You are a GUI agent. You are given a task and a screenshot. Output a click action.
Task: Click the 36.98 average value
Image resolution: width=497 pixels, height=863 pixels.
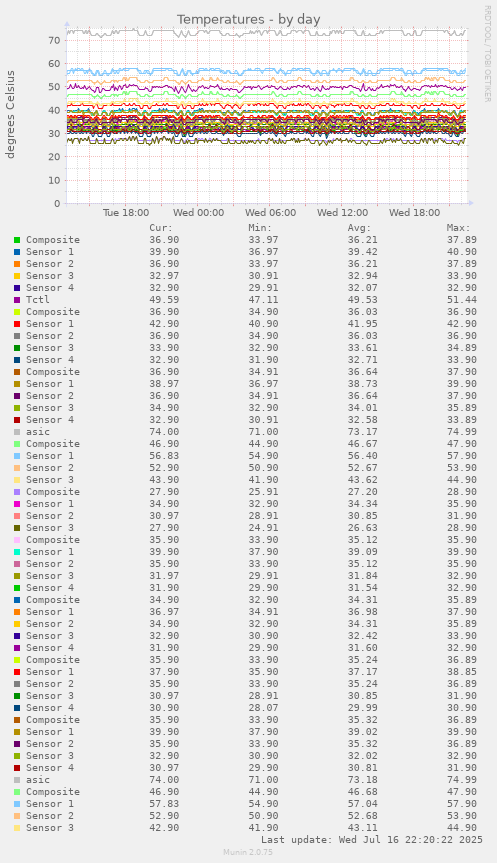pyautogui.click(x=362, y=612)
